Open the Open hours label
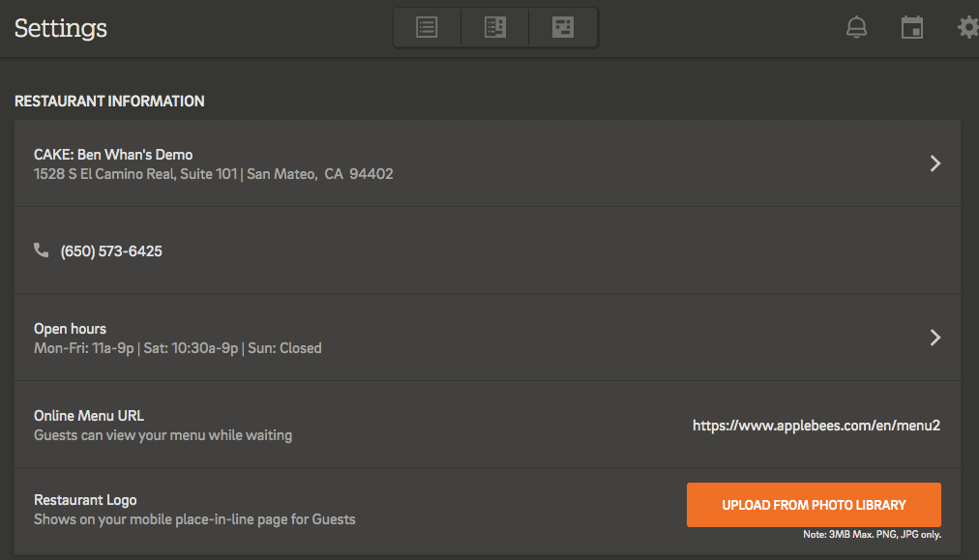 coord(70,329)
